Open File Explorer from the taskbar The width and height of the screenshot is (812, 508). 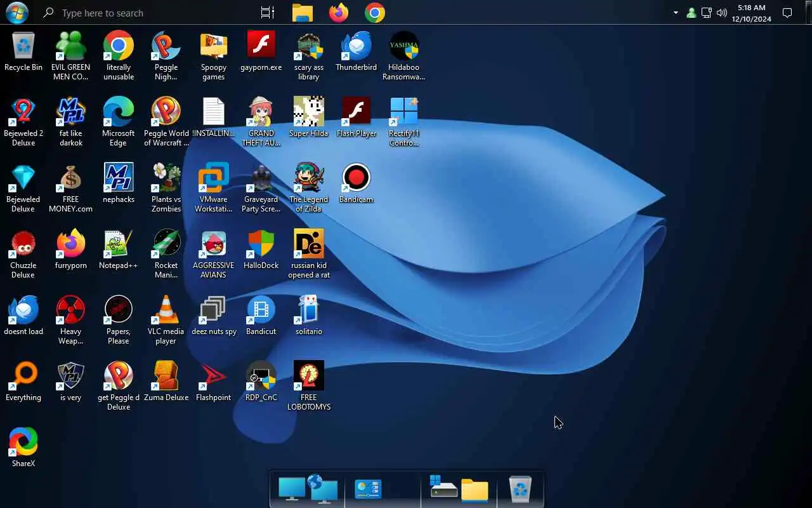click(x=303, y=13)
